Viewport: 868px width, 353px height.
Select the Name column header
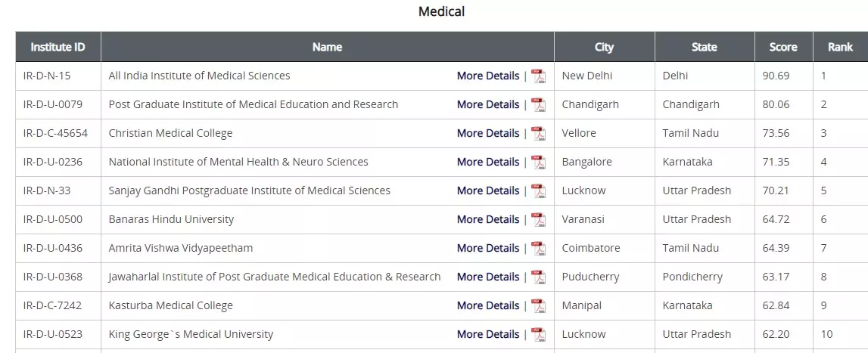click(x=327, y=47)
